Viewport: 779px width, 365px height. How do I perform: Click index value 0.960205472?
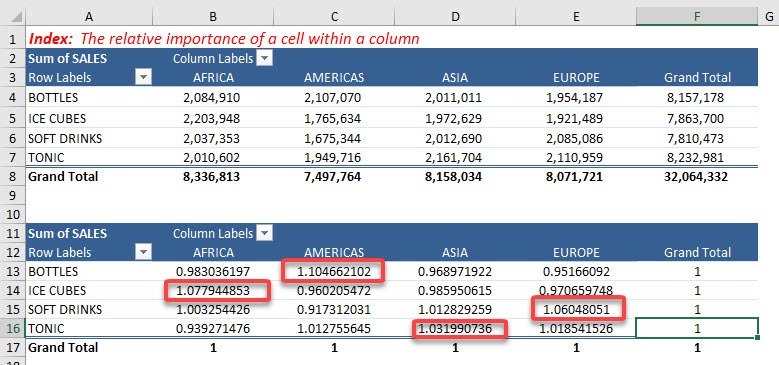(x=334, y=291)
